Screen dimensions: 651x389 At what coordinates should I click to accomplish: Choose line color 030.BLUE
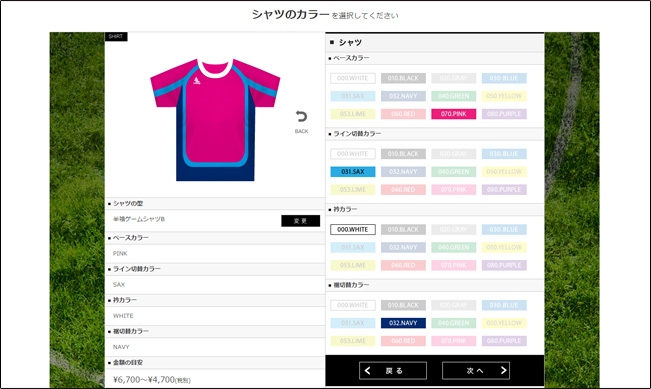(x=504, y=154)
